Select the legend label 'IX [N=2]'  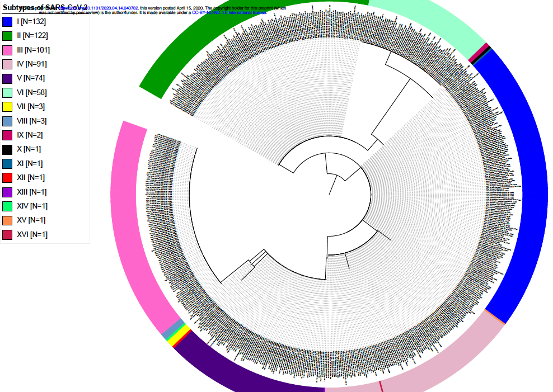coord(30,135)
